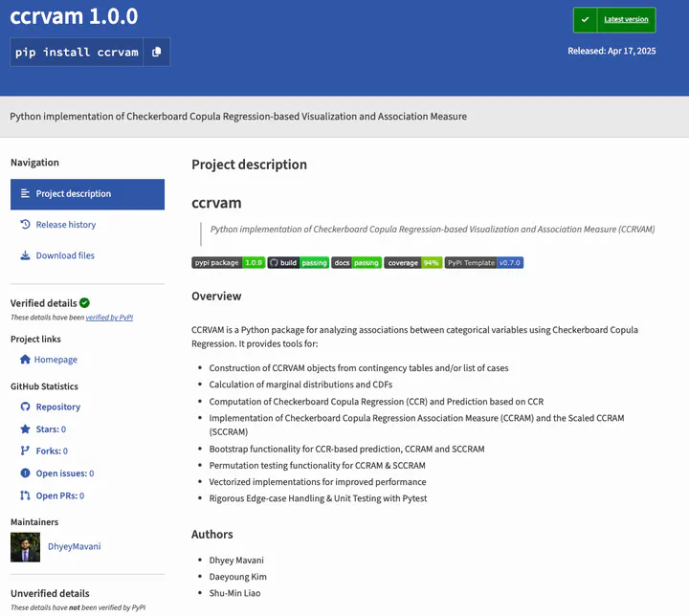Image resolution: width=689 pixels, height=616 pixels.
Task: Open the Stars: 0 link
Action: (x=51, y=429)
